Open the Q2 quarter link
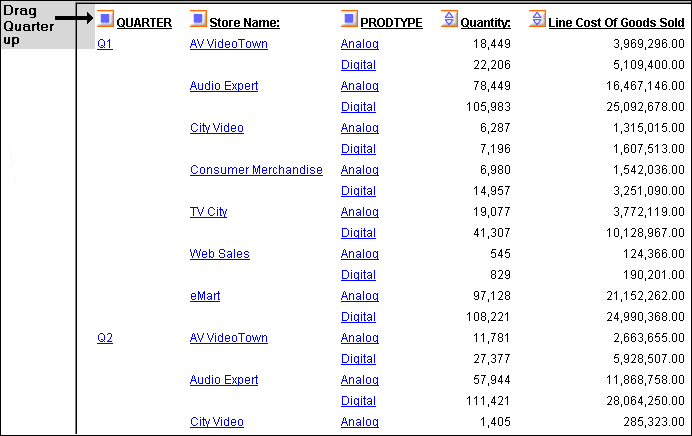Viewport: 692px width, 436px height. pos(105,338)
